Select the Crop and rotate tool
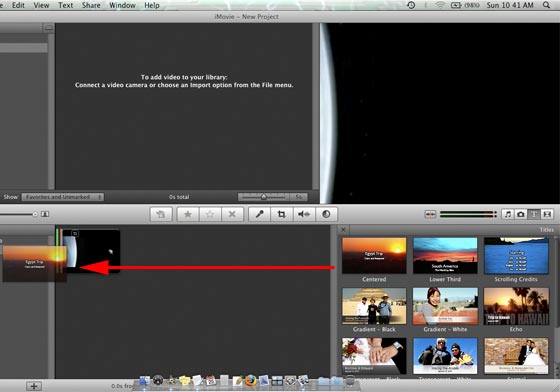This screenshot has width=560, height=392. pos(281,214)
